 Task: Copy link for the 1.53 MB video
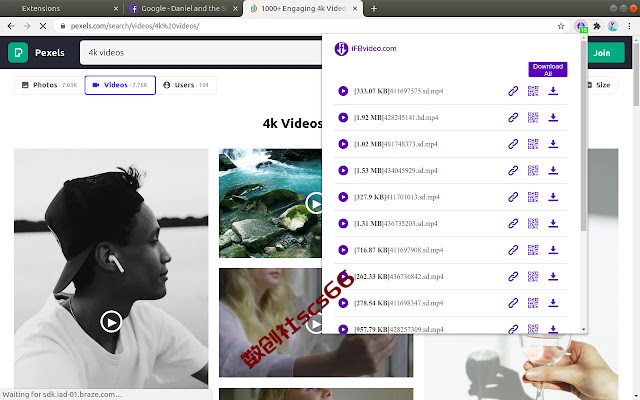[513, 171]
